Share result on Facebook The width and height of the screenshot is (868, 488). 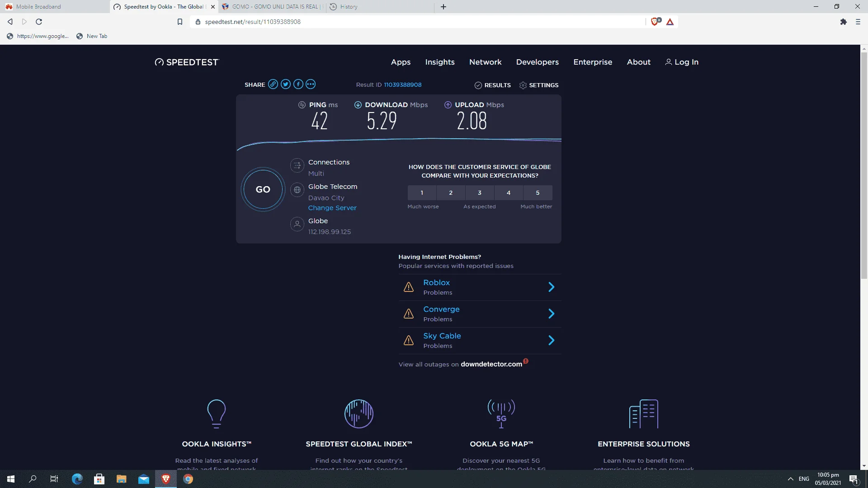(x=298, y=84)
